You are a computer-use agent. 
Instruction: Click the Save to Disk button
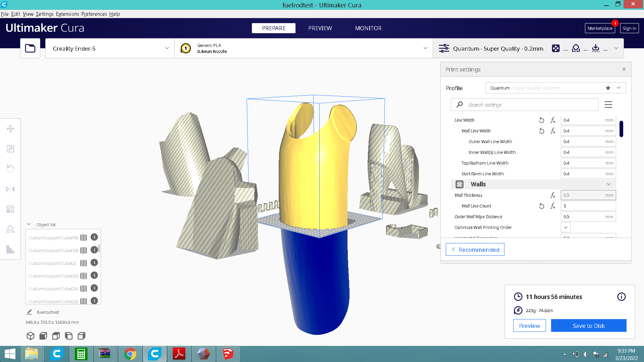coord(588,325)
